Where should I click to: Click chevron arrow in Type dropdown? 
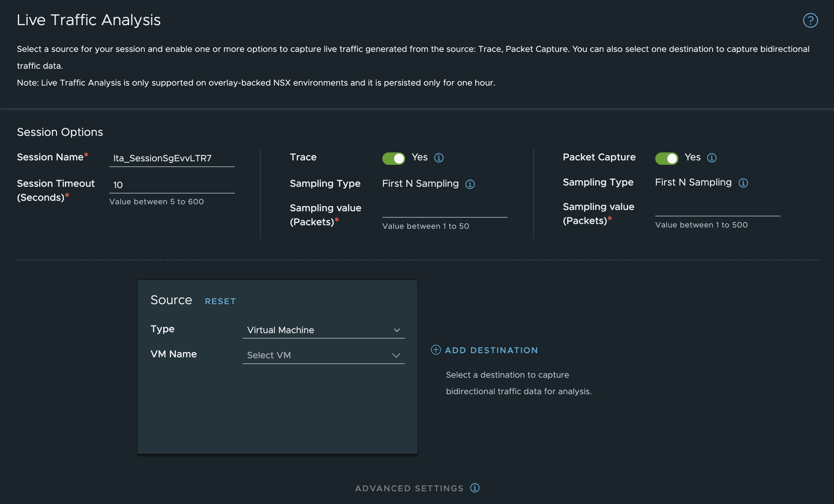pos(397,330)
